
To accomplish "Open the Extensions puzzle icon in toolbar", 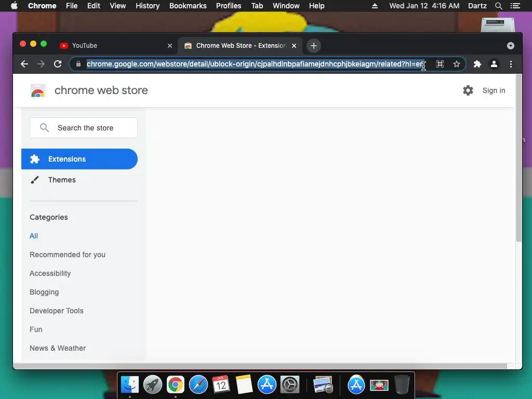I will (x=477, y=64).
